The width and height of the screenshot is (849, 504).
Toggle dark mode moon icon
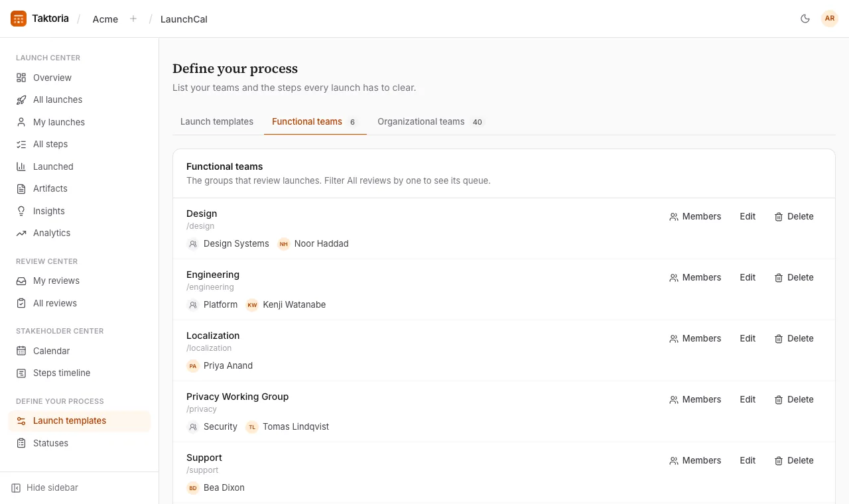click(x=805, y=19)
